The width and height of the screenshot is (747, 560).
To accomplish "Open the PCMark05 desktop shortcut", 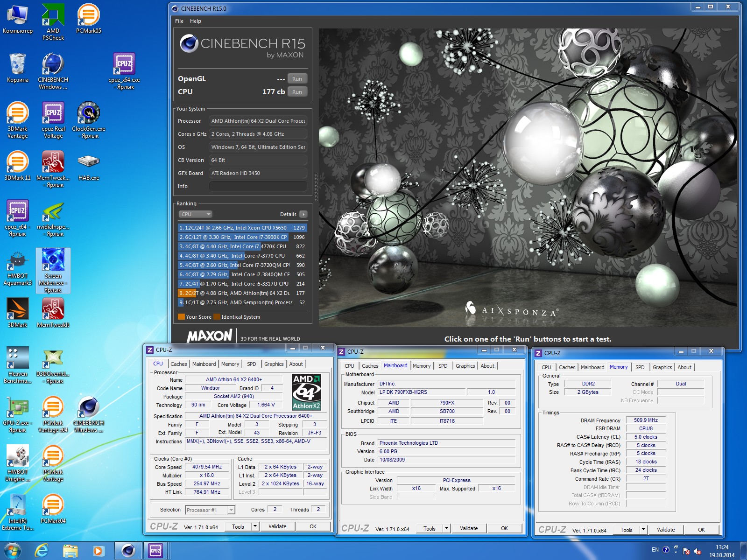I will tap(89, 19).
